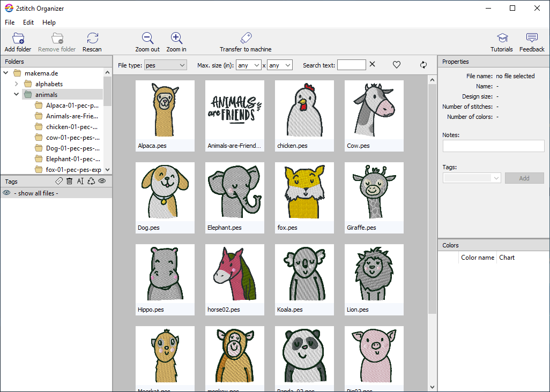
Task: Select the Cow.pes thumbnail
Action: point(374,116)
